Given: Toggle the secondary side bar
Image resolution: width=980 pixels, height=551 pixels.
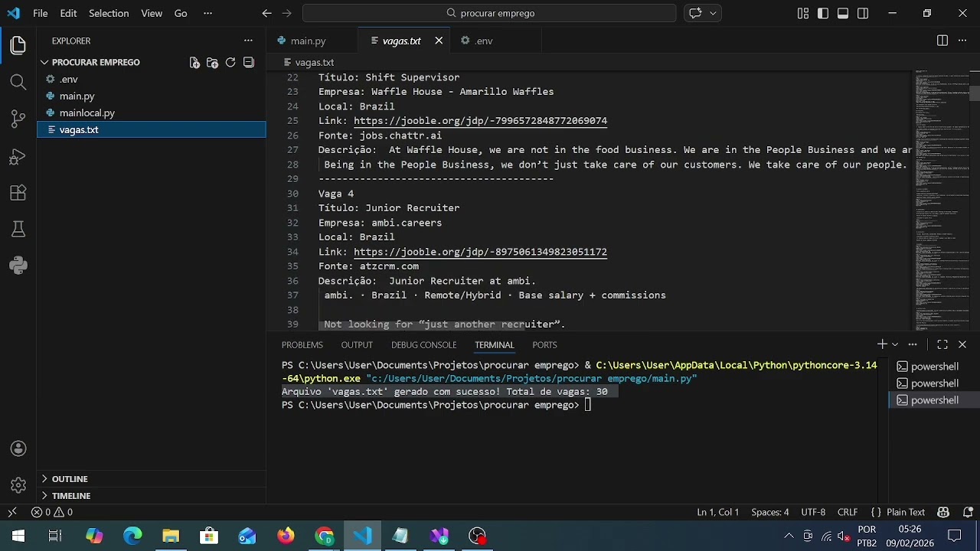Looking at the screenshot, I should tap(863, 13).
